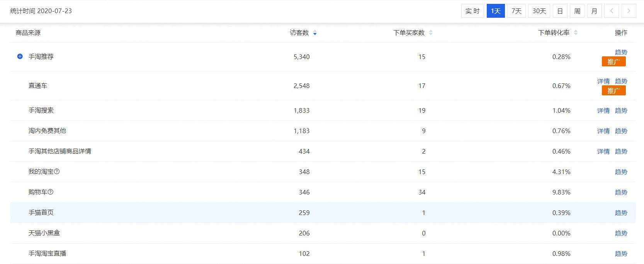Expand the 手淘推荐 row plus icon
The width and height of the screenshot is (644, 264).
pos(20,56)
